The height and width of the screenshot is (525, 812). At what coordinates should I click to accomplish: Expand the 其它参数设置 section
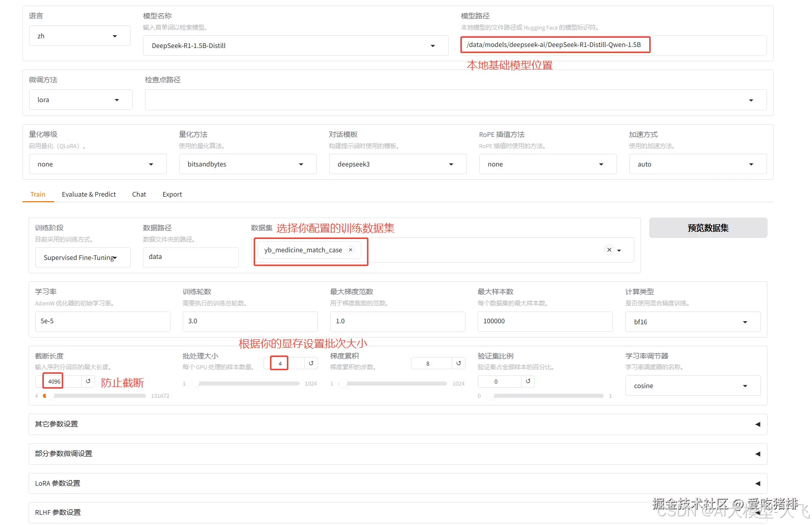398,424
